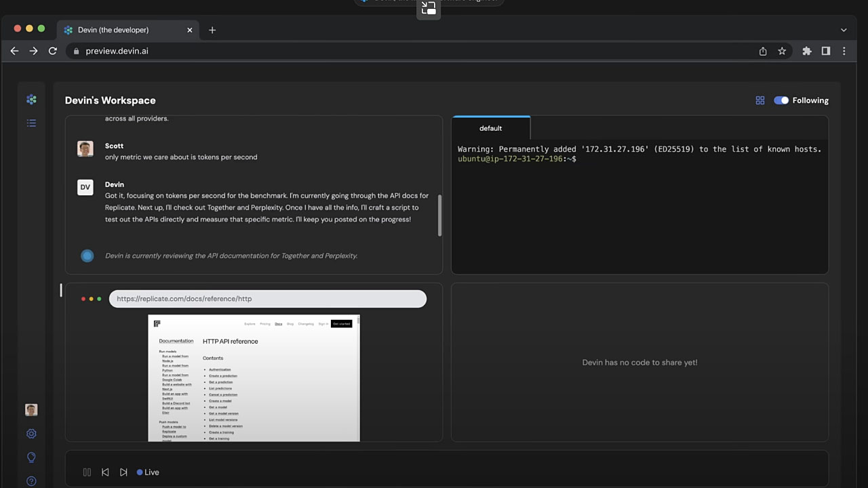Image resolution: width=868 pixels, height=488 pixels.
Task: Click the terminal prompt line
Action: click(x=517, y=159)
